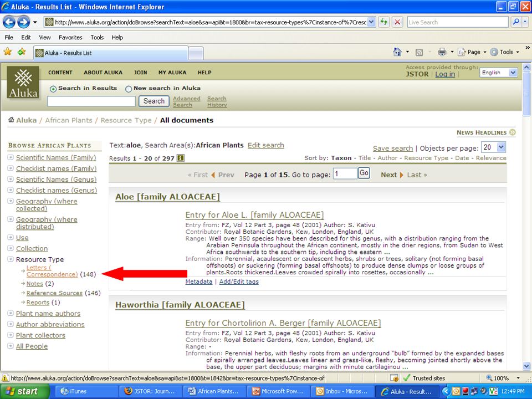This screenshot has height=399, width=532.
Task: Open Advanced Search link
Action: click(186, 101)
